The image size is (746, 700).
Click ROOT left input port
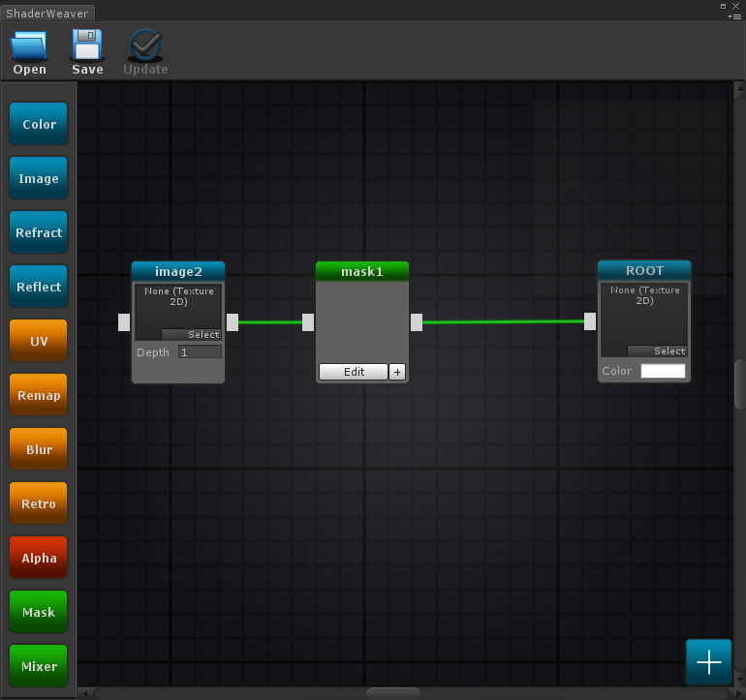pyautogui.click(x=590, y=321)
